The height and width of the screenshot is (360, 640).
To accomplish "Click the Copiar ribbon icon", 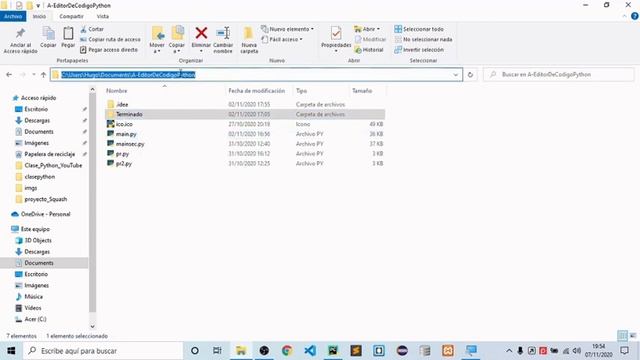I will pyautogui.click(x=48, y=34).
